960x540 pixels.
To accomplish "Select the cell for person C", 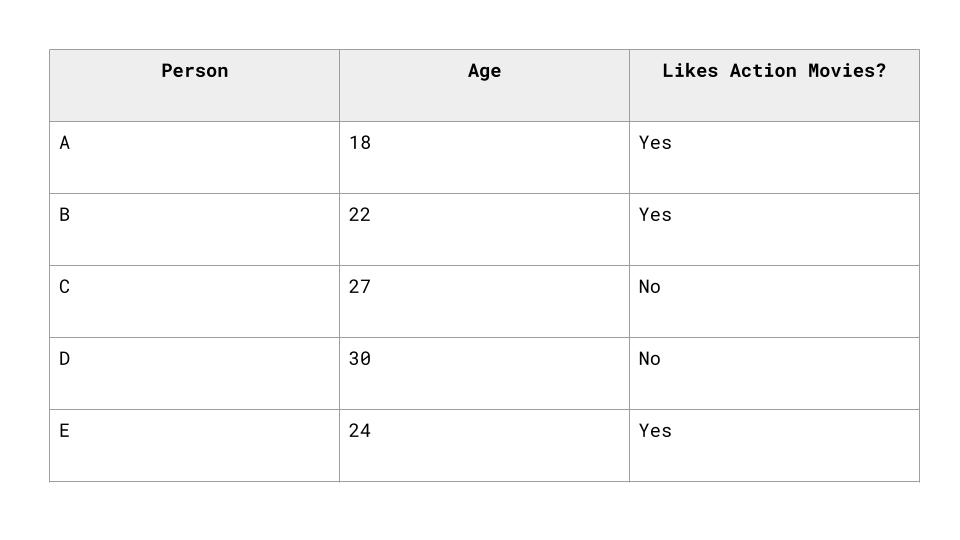I will click(194, 301).
